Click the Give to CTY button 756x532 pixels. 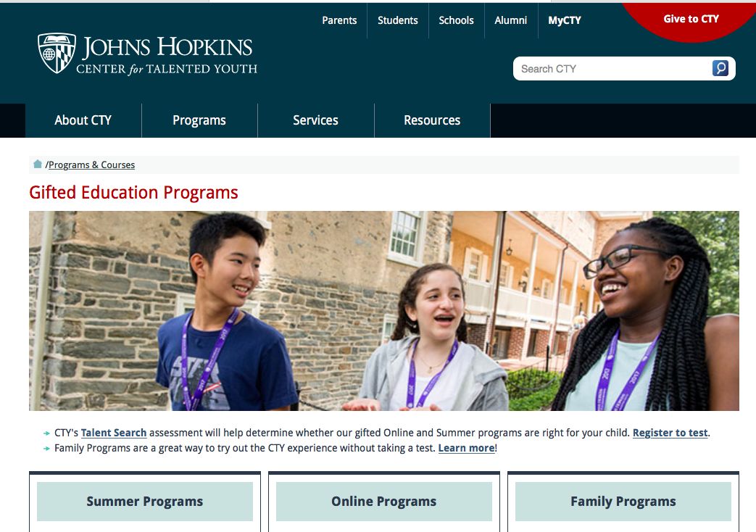691,19
